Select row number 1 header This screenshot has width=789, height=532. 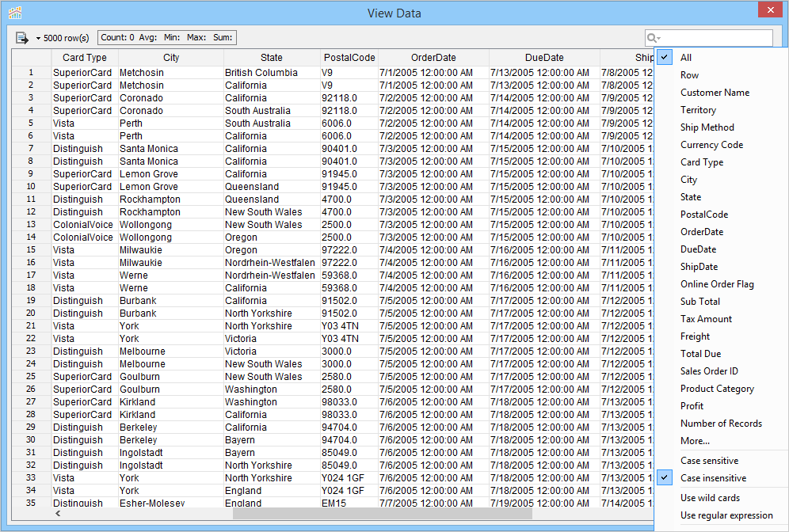tap(31, 72)
